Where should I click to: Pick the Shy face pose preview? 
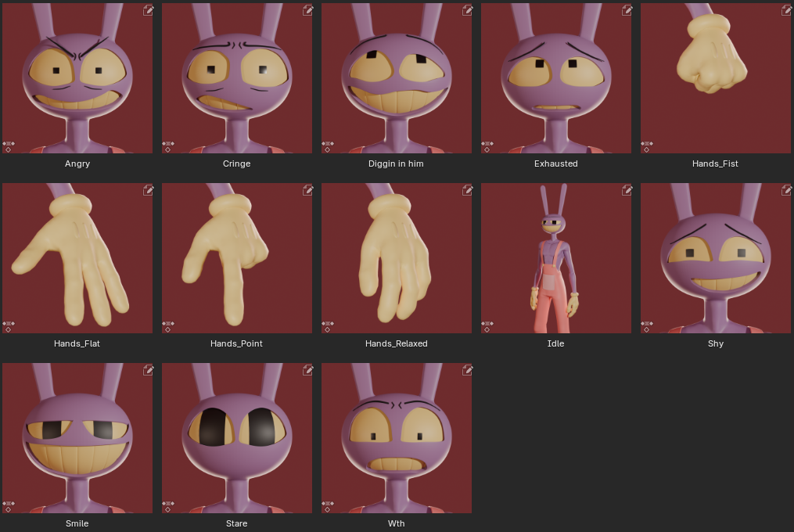click(x=716, y=258)
